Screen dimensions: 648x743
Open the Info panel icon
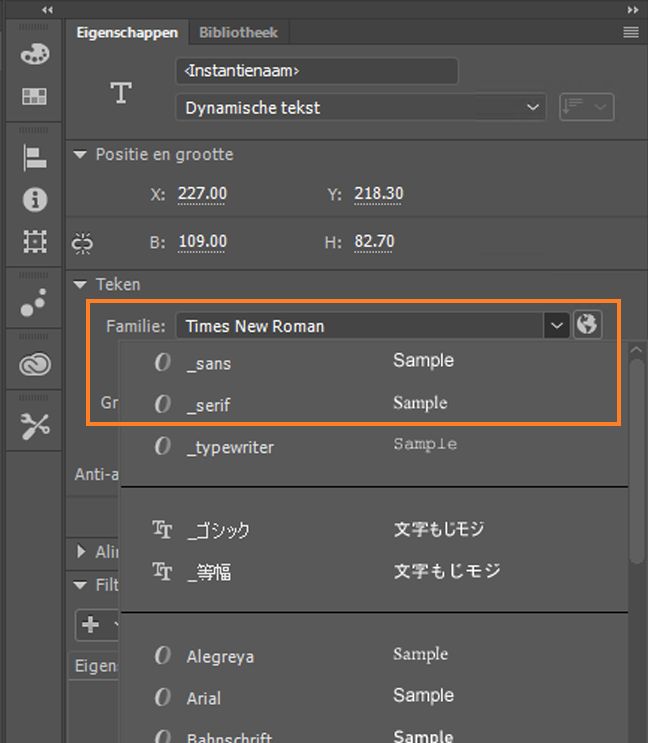click(35, 199)
